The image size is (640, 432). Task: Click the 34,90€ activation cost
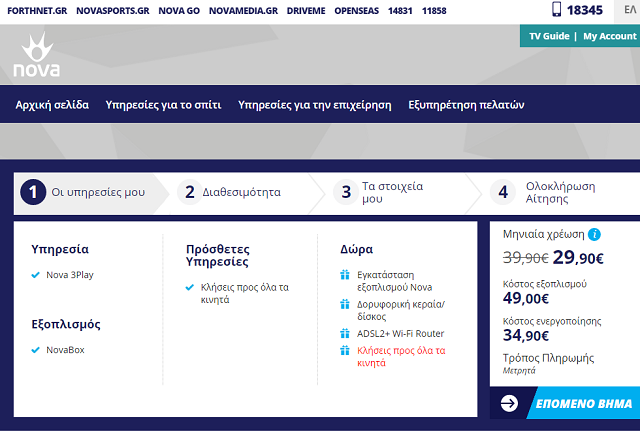[x=526, y=335]
